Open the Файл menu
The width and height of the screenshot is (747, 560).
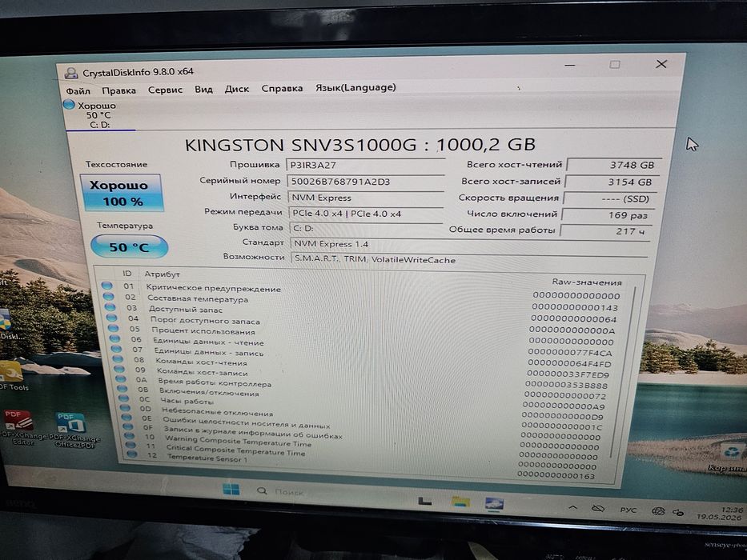click(x=78, y=90)
